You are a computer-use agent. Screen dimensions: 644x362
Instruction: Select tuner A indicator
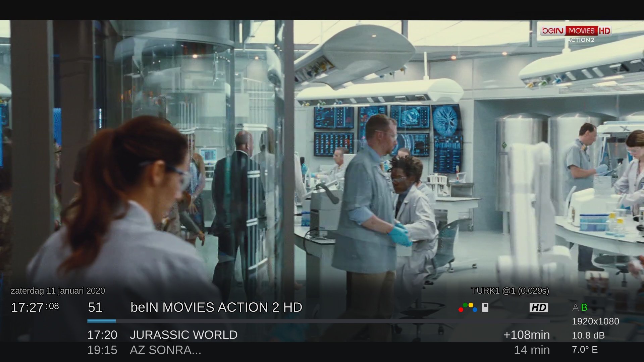pyautogui.click(x=575, y=307)
